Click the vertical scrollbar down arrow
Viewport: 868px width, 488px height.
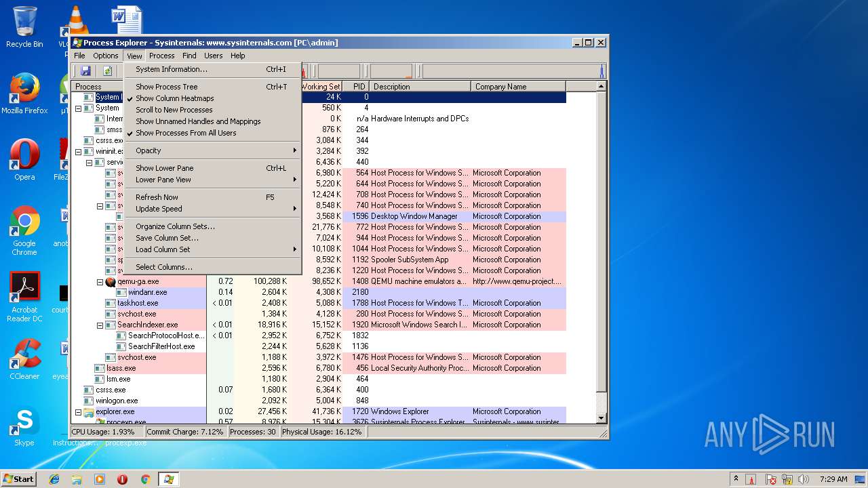tap(601, 419)
